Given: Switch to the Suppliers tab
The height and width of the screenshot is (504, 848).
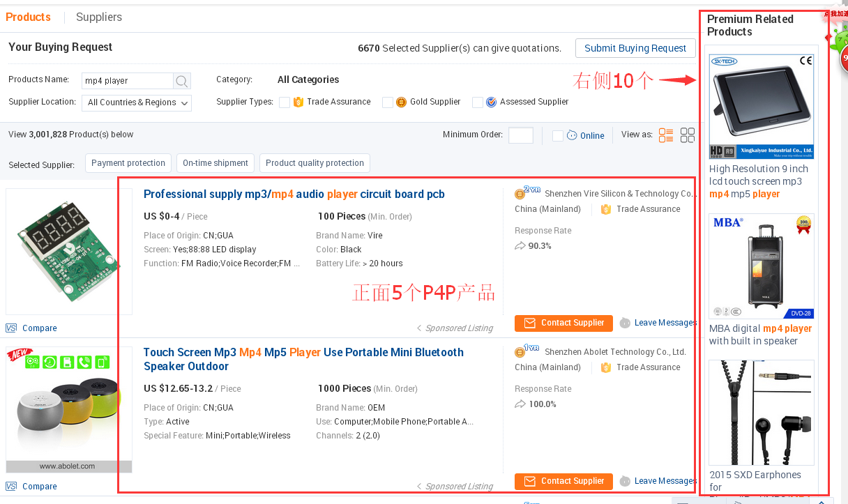Looking at the screenshot, I should (99, 17).
